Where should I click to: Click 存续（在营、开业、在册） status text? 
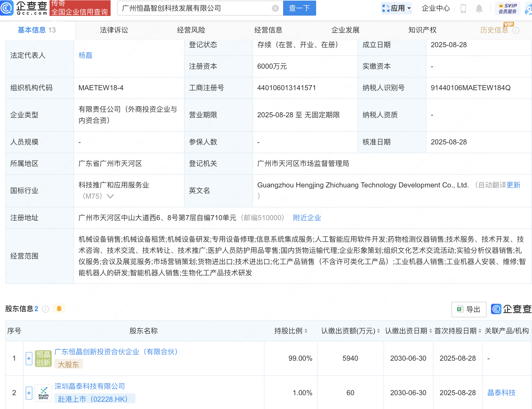tap(298, 45)
